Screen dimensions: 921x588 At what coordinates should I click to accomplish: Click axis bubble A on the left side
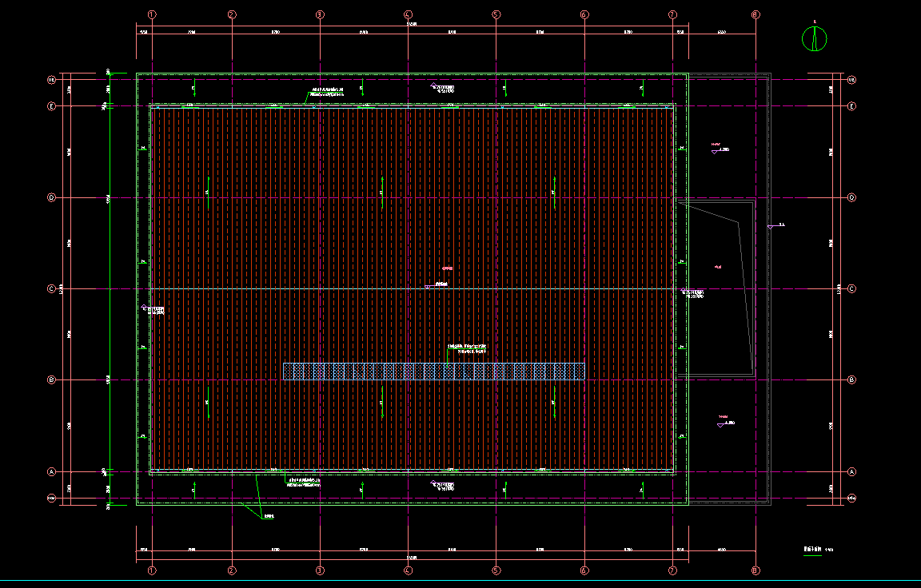pos(52,471)
